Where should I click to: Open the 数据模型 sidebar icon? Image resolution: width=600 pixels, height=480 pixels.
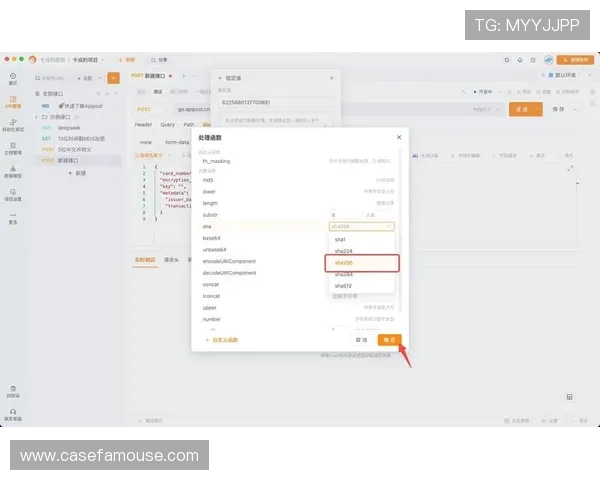(13, 172)
